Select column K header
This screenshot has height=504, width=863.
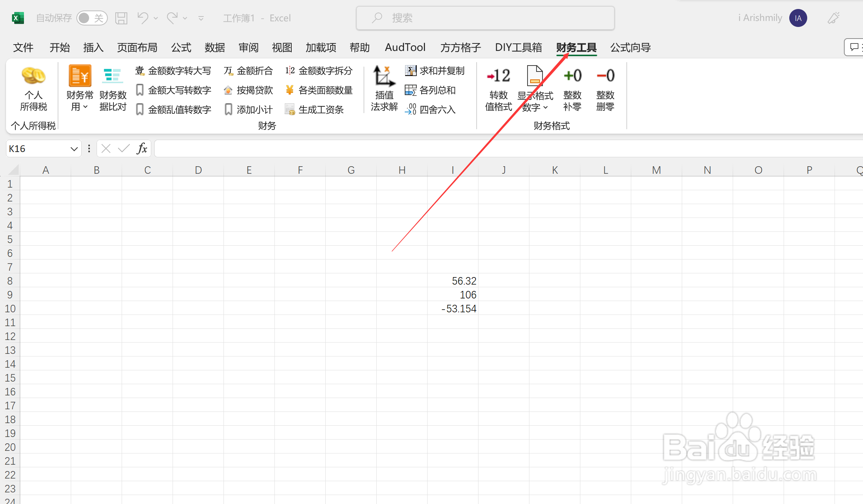[554, 170]
